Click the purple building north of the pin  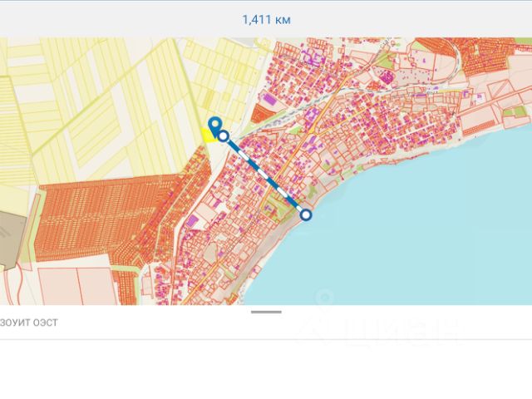(271, 98)
